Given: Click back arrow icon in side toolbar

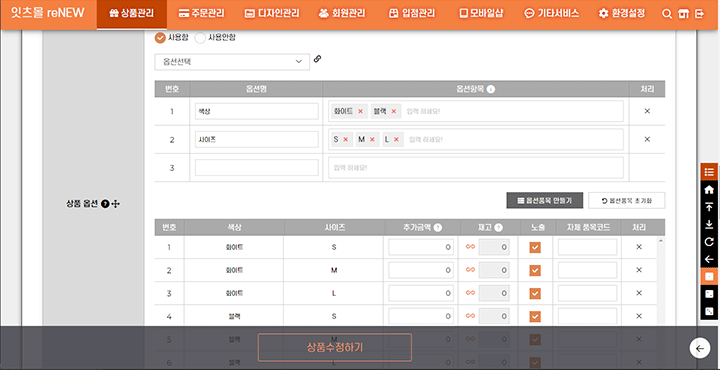Looking at the screenshot, I should tap(709, 259).
